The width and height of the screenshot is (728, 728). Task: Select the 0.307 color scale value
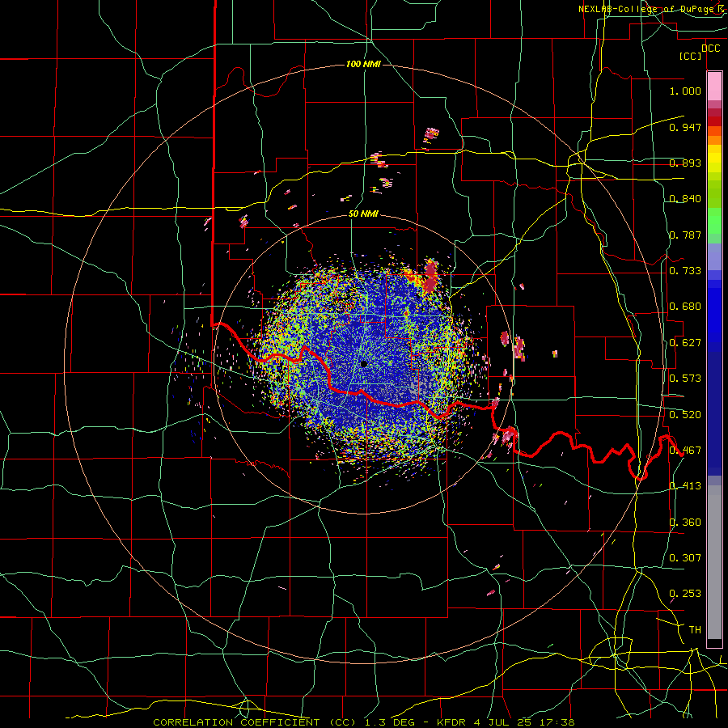coord(685,557)
